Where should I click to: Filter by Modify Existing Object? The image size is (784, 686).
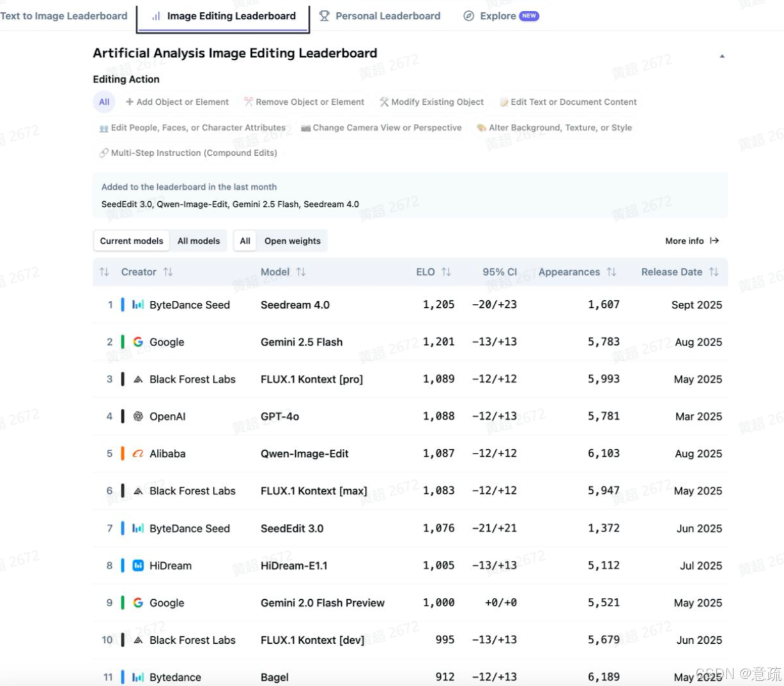(x=431, y=102)
